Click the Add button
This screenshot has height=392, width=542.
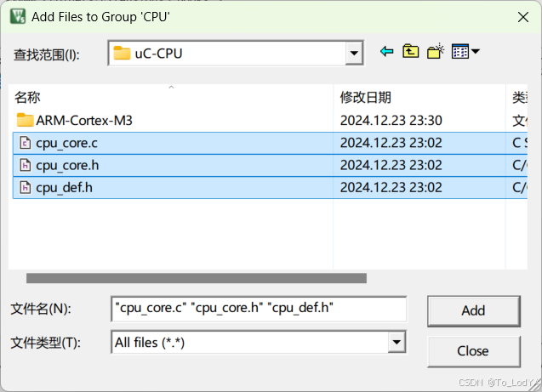474,311
